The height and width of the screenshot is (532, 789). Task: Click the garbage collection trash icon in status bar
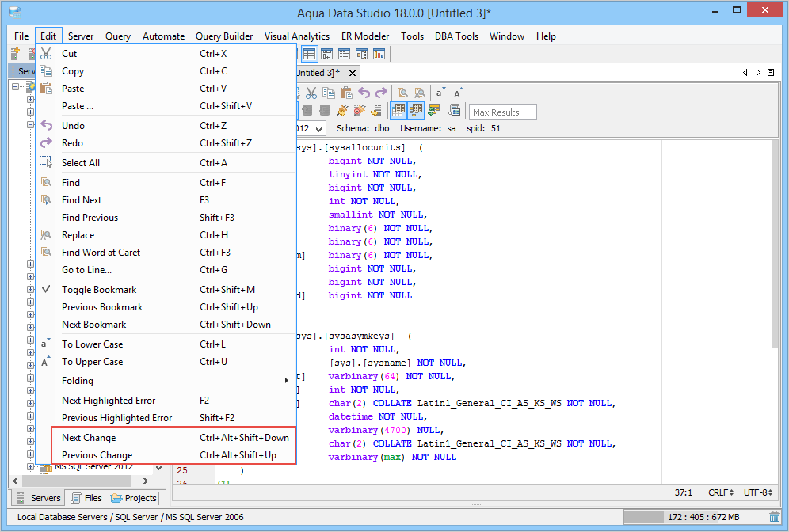[774, 518]
